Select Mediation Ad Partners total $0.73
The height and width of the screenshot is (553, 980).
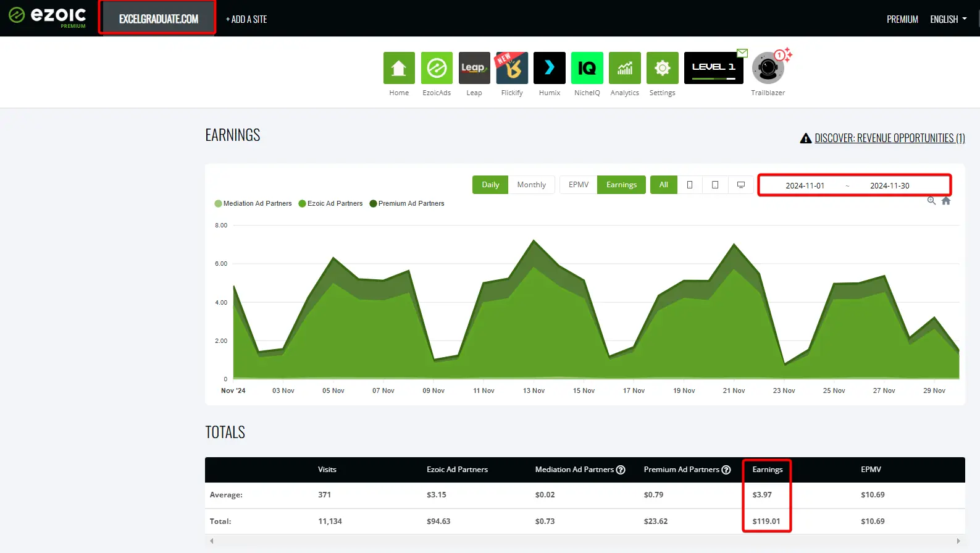click(x=545, y=521)
